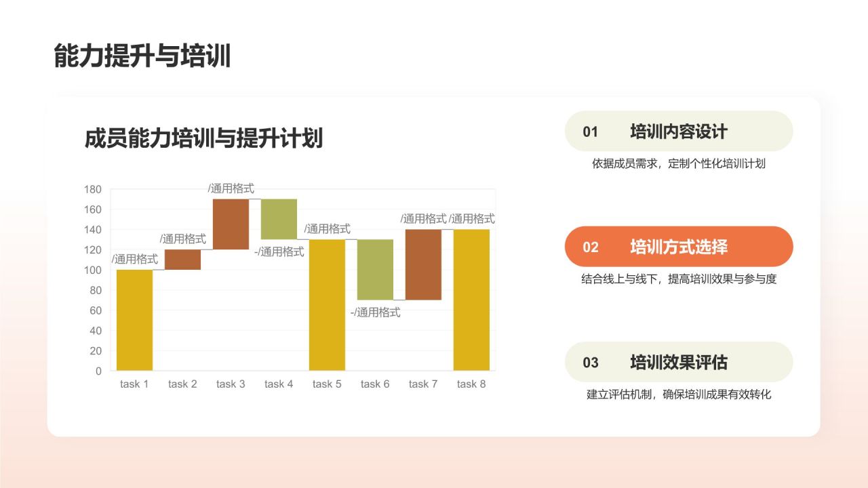Select the data label above the task 3 bar
The height and width of the screenshot is (488, 868).
pos(231,188)
